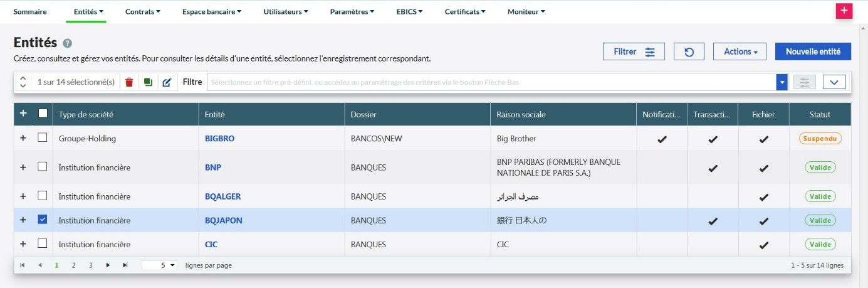Click the Nouvelle entité button
Image resolution: width=868 pixels, height=288 pixels.
[x=812, y=52]
